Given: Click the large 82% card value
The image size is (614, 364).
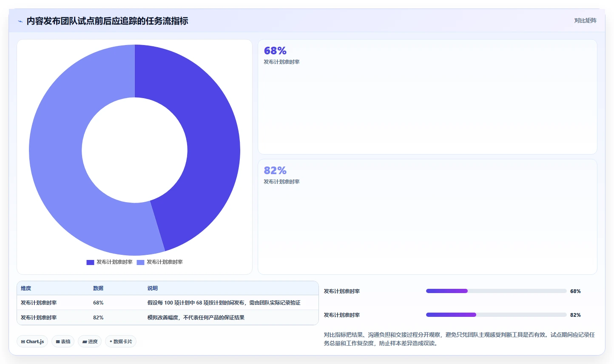Looking at the screenshot, I should [x=275, y=170].
